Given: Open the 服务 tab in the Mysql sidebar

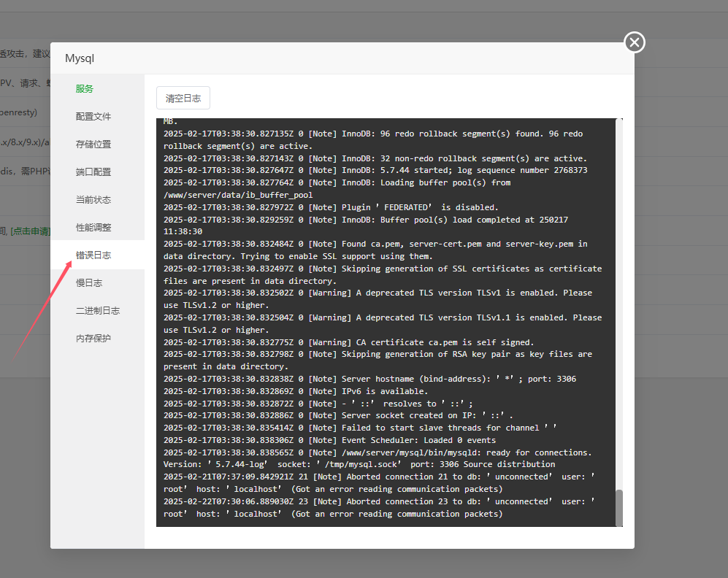Looking at the screenshot, I should pyautogui.click(x=85, y=88).
